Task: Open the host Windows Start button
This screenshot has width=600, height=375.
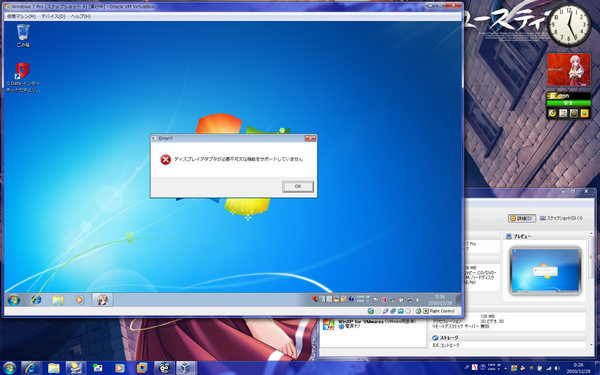Action: click(10, 368)
